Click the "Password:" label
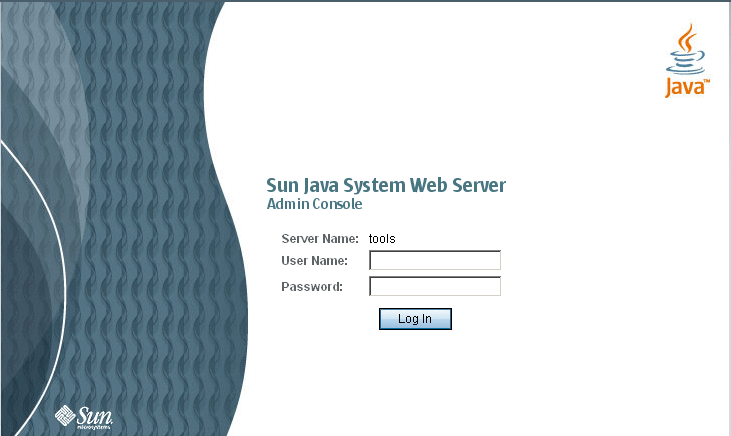The height and width of the screenshot is (436, 731). [312, 287]
